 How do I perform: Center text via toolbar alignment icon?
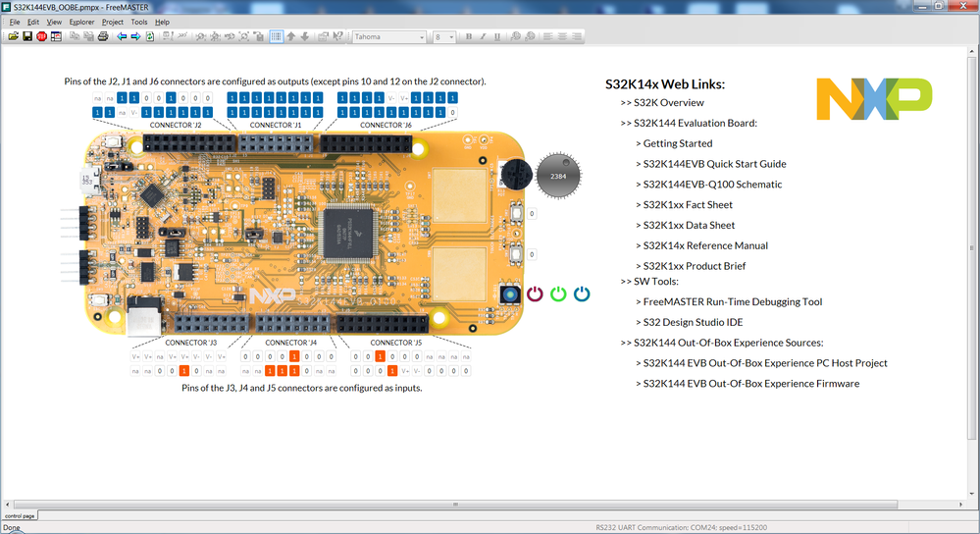click(x=562, y=36)
